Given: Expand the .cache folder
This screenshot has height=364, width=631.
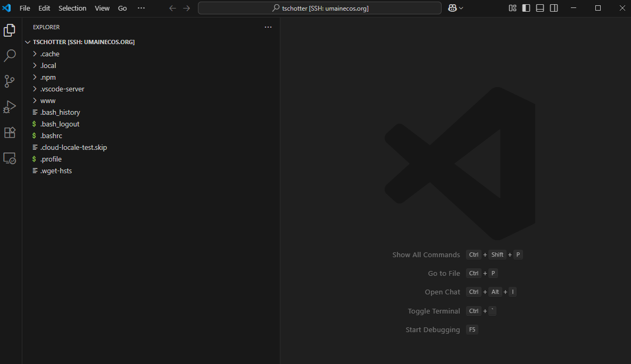Looking at the screenshot, I should point(151,54).
